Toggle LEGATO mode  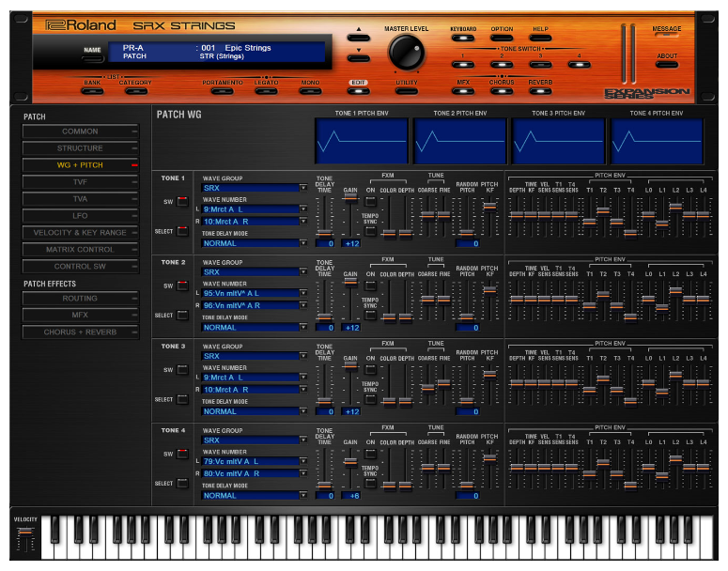click(266, 91)
